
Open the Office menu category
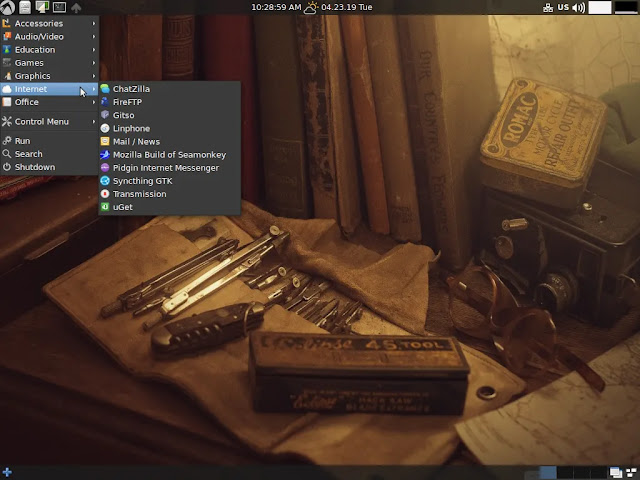49,102
